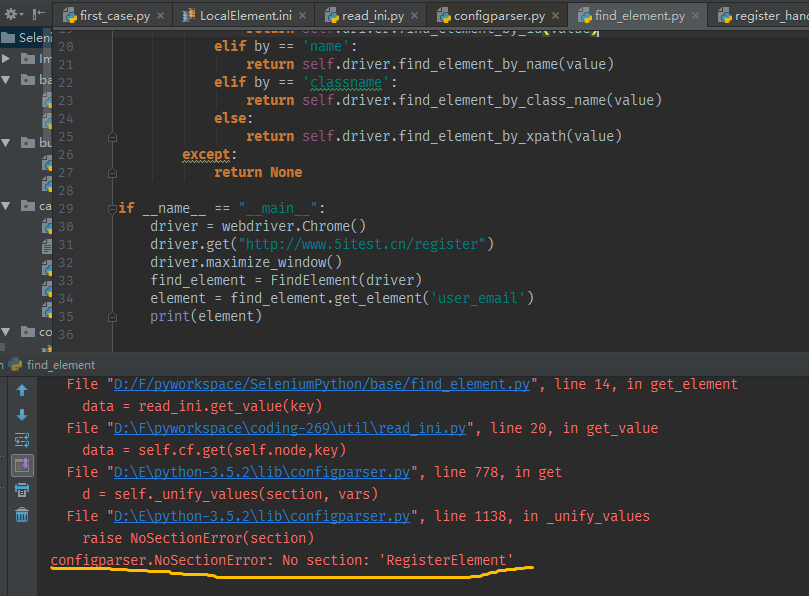The width and height of the screenshot is (809, 596).
Task: Expand the first collapsed project tree folder
Action: coord(7,59)
